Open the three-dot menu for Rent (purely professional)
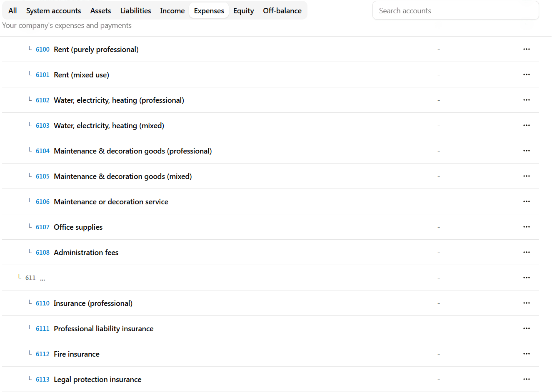 point(526,49)
